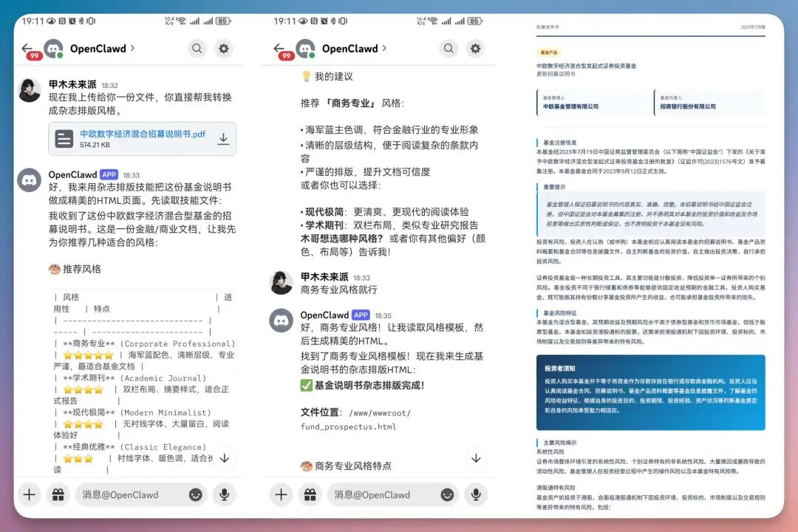The height and width of the screenshot is (532, 798).
Task: Tap the plus button to attach a file
Action: (29, 494)
